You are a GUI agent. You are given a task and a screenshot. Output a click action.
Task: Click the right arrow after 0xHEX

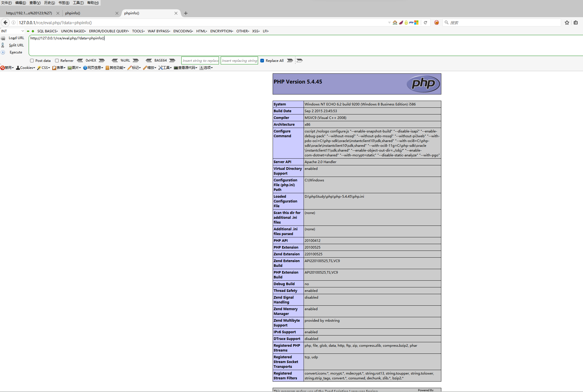102,60
